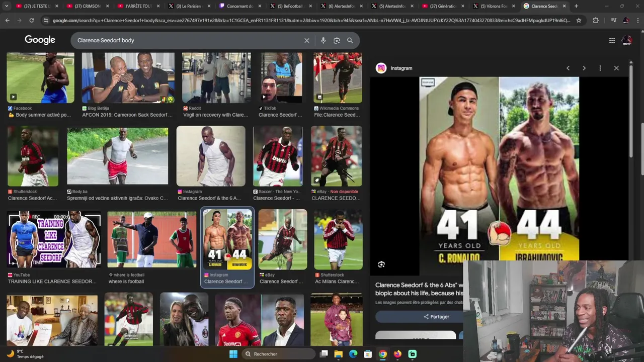Switch to J'ARRÊTE TOUT tab

pos(137,6)
